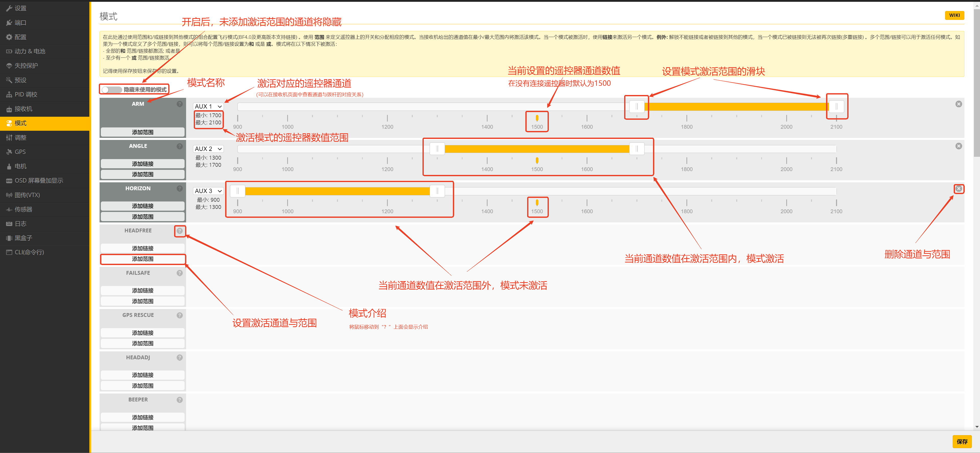
Task: Click the battery icon beside 动力 & 电池
Action: (x=9, y=51)
